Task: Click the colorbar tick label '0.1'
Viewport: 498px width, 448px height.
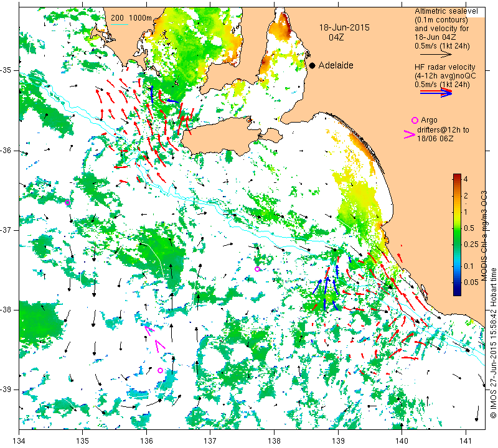Action: tap(469, 266)
